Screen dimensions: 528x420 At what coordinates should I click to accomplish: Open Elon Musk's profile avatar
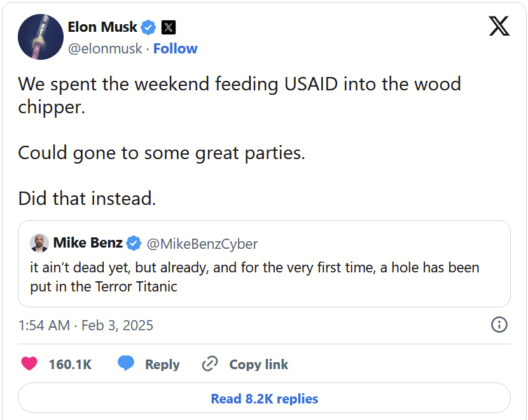click(x=40, y=38)
